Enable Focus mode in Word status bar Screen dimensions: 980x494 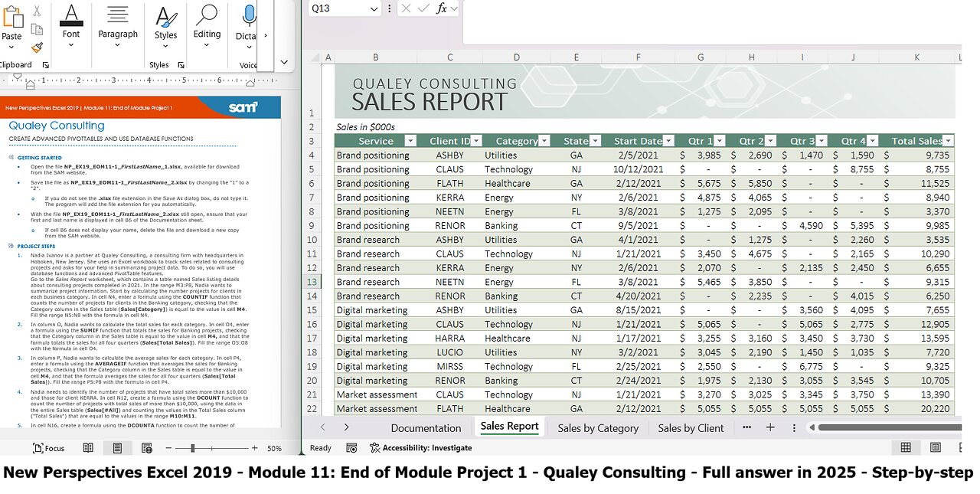[x=50, y=448]
